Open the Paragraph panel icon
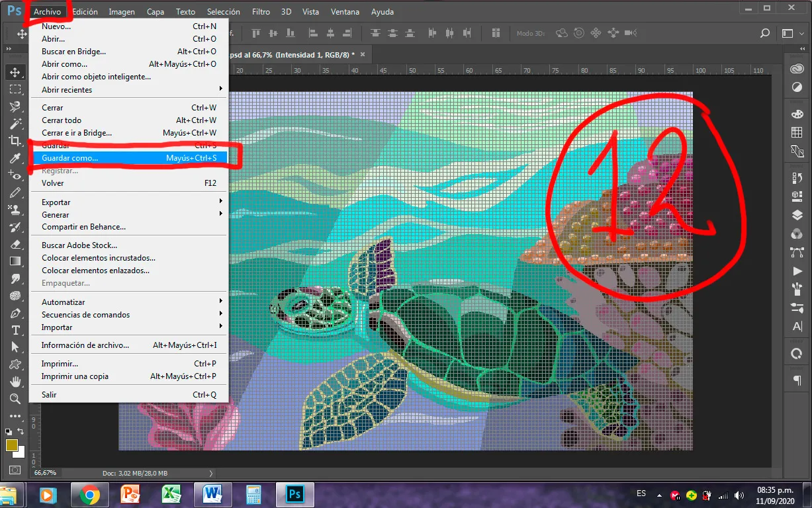The image size is (812, 508). point(797,381)
